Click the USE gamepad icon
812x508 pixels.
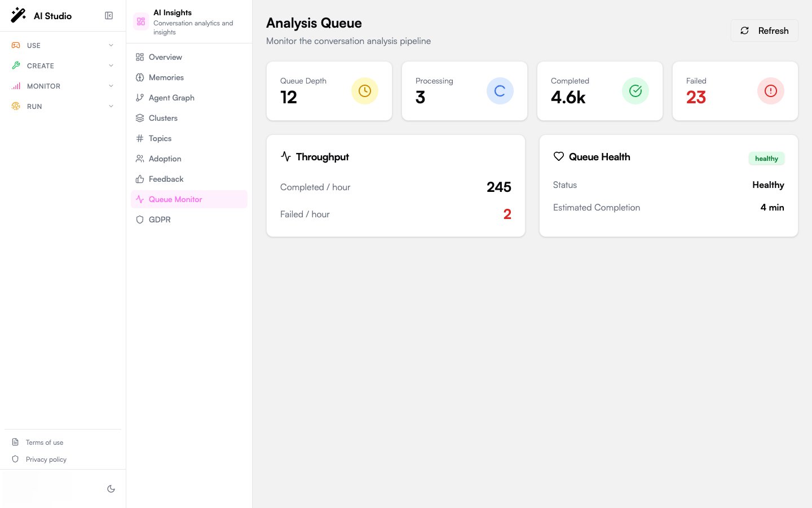16,45
